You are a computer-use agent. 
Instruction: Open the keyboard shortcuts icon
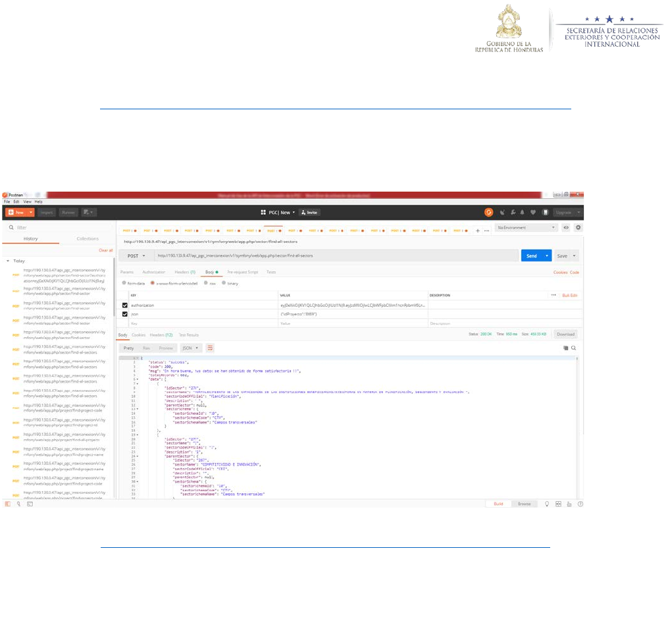click(569, 504)
